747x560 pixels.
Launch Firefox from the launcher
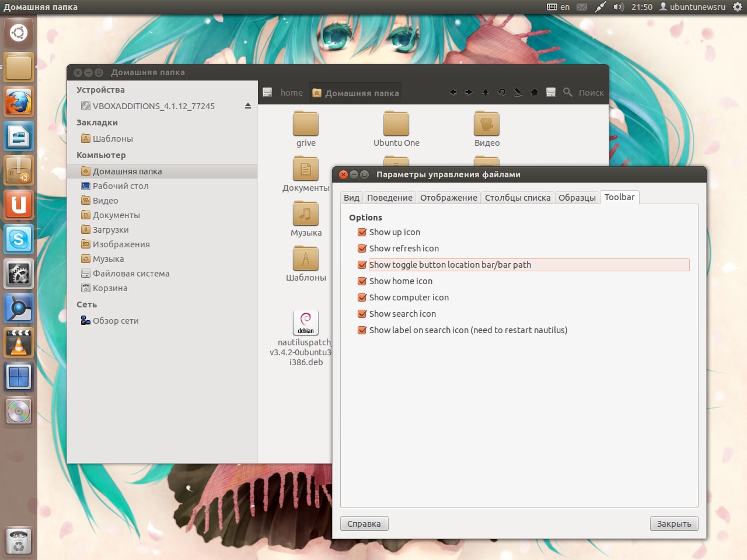[19, 102]
